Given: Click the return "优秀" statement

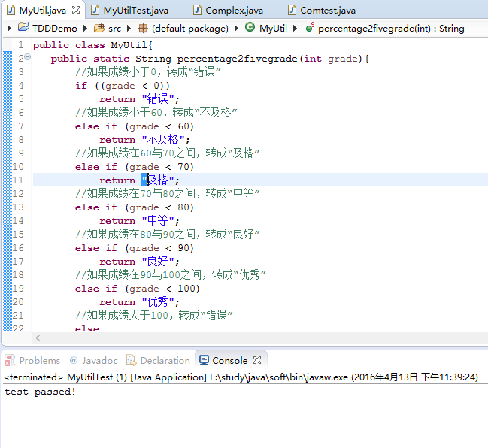Looking at the screenshot, I should point(139,301).
